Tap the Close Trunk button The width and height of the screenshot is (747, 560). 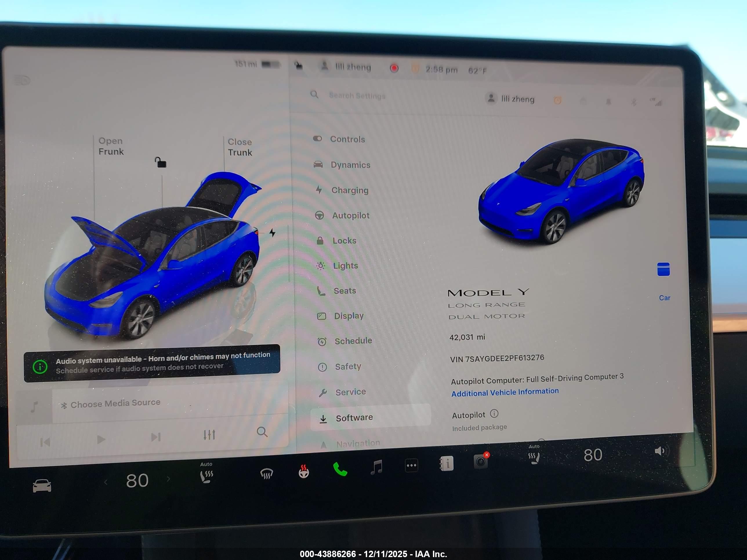tap(240, 147)
